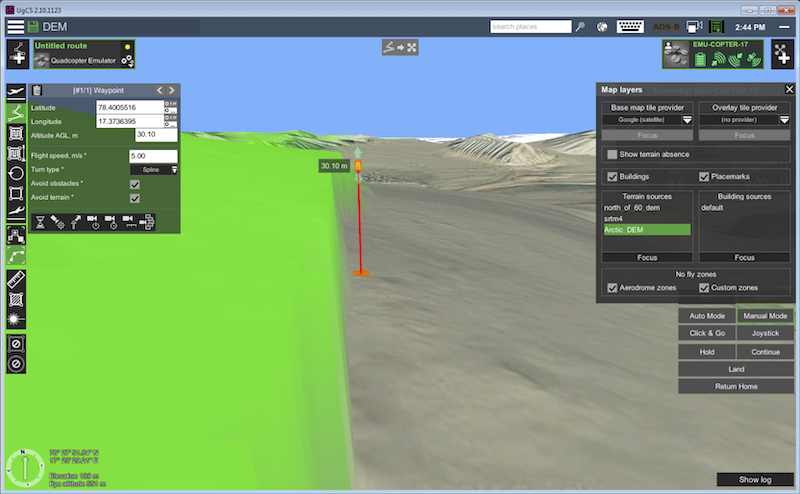The height and width of the screenshot is (494, 800).
Task: Click the search places field
Action: pos(531,27)
